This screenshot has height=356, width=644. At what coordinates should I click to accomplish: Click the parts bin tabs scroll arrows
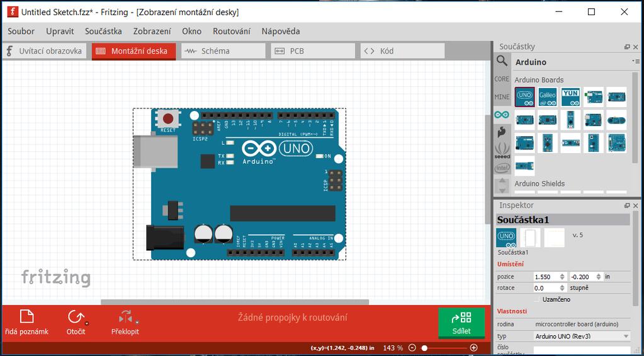coord(502,185)
